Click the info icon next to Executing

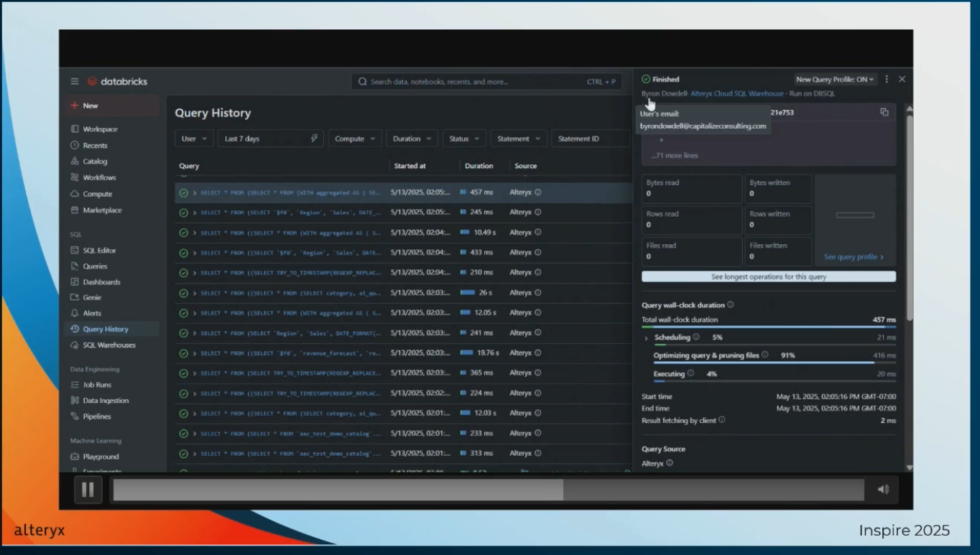690,373
